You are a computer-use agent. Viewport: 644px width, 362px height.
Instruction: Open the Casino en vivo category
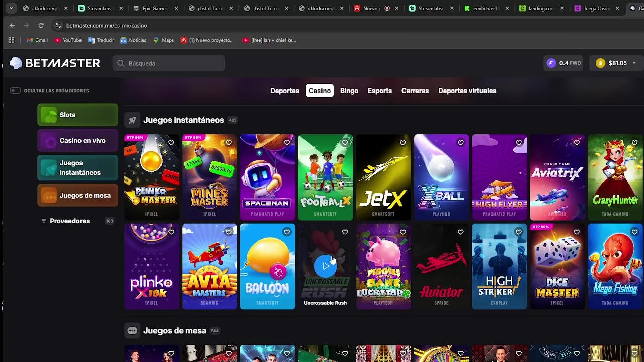click(77, 140)
